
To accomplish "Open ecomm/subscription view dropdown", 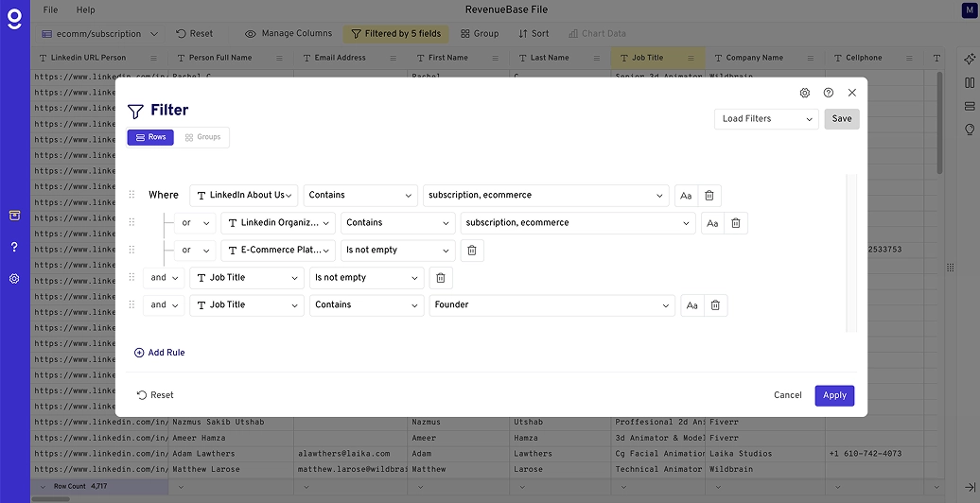I will point(100,34).
